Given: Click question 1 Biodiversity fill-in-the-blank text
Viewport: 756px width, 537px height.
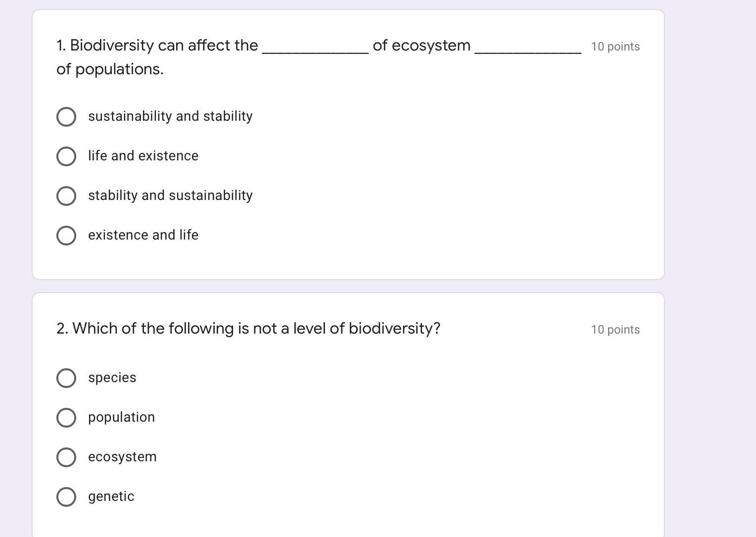Looking at the screenshot, I should [319, 57].
